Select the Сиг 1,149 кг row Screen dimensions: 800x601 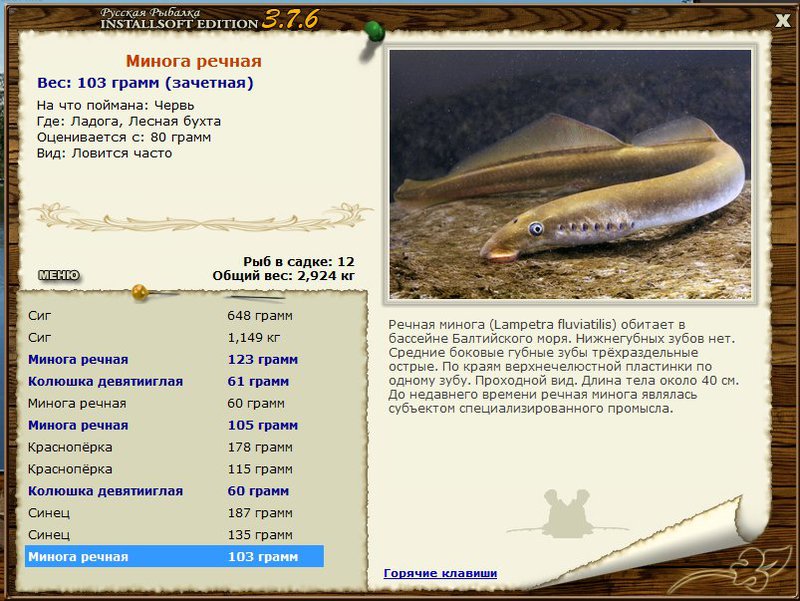[174, 338]
